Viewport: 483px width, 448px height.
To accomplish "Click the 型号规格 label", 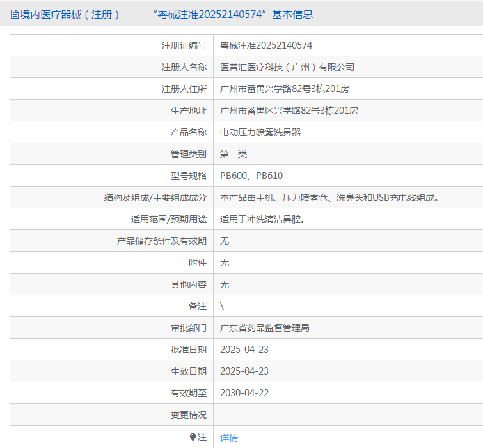I will click(x=189, y=176).
